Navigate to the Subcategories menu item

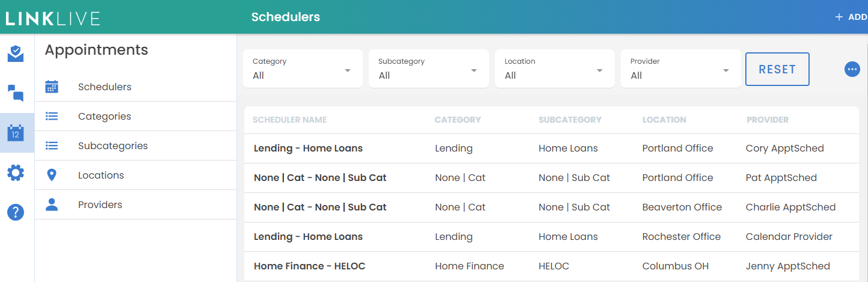click(112, 146)
